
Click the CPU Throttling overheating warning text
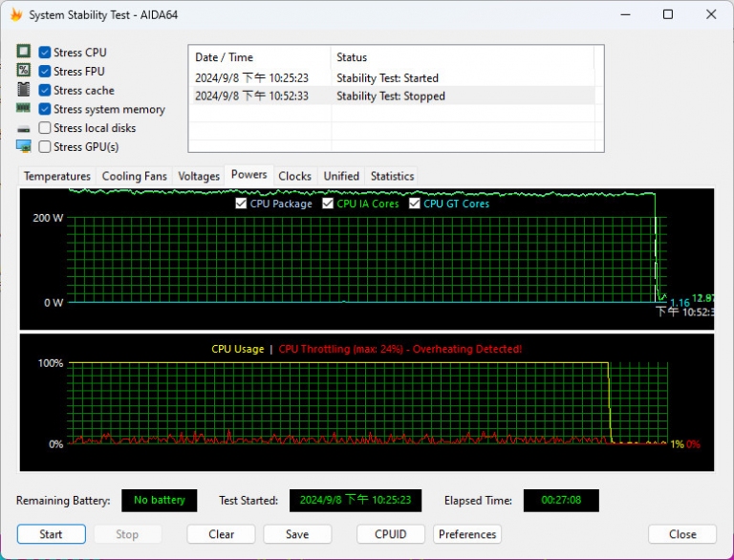400,349
